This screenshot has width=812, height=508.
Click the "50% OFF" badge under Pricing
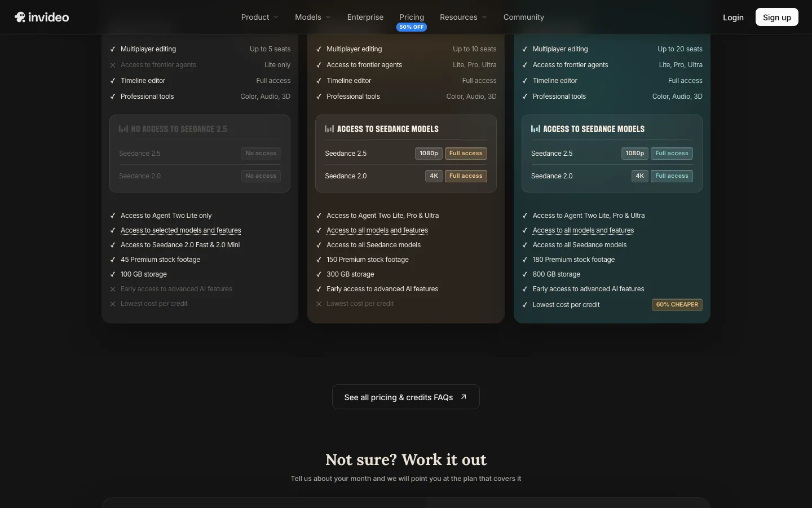tap(412, 27)
